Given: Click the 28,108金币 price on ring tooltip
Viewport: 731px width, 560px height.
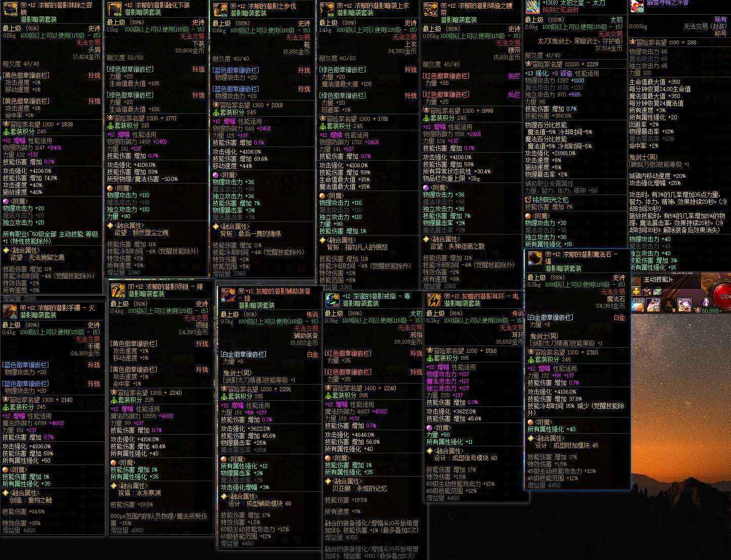Looking at the screenshot, I should click(408, 342).
